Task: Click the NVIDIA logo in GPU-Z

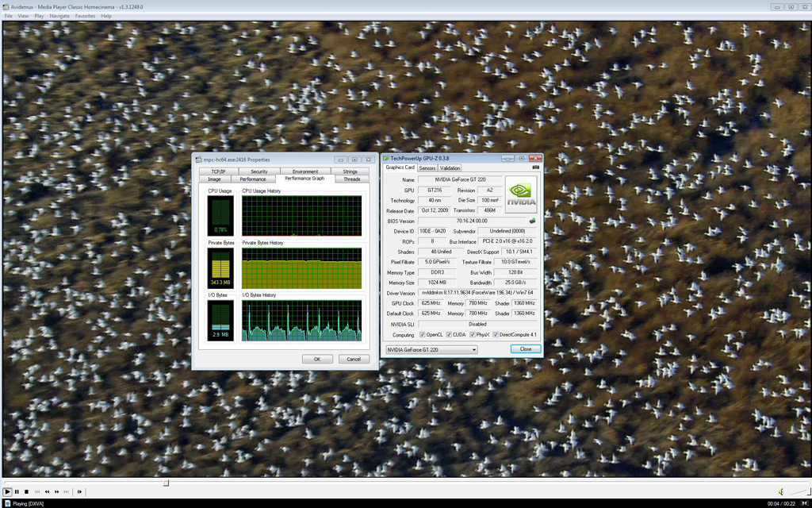Action: point(521,195)
